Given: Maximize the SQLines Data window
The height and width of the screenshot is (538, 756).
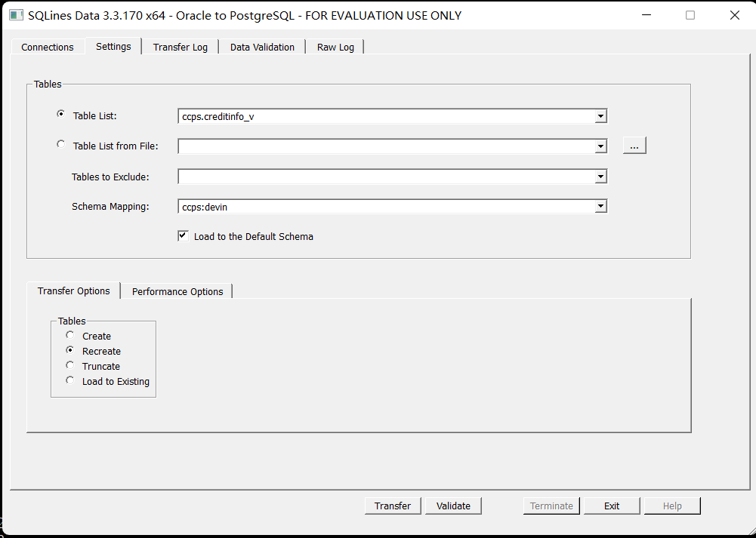Looking at the screenshot, I should click(690, 15).
